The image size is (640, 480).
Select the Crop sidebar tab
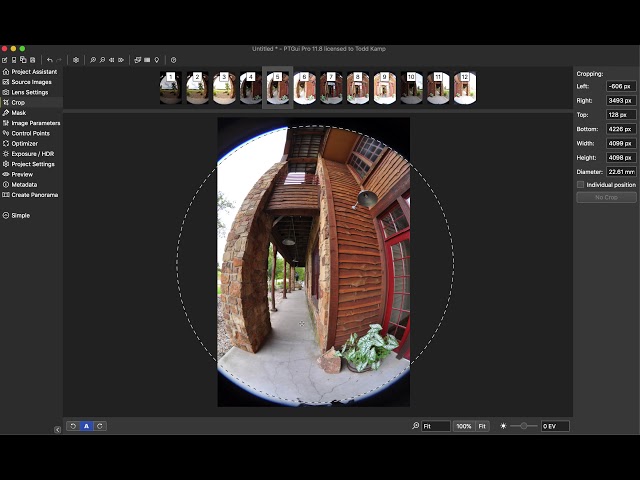click(x=31, y=102)
